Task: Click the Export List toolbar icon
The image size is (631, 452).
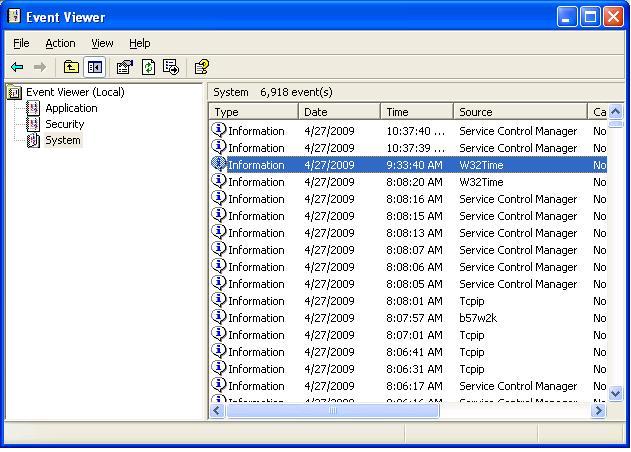Action: pos(171,67)
